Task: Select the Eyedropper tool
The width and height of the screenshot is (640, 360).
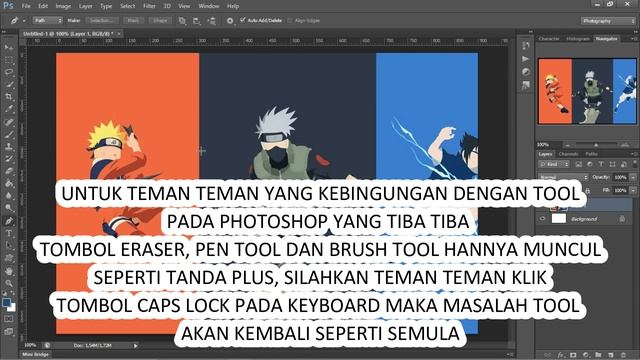Action: [x=9, y=109]
